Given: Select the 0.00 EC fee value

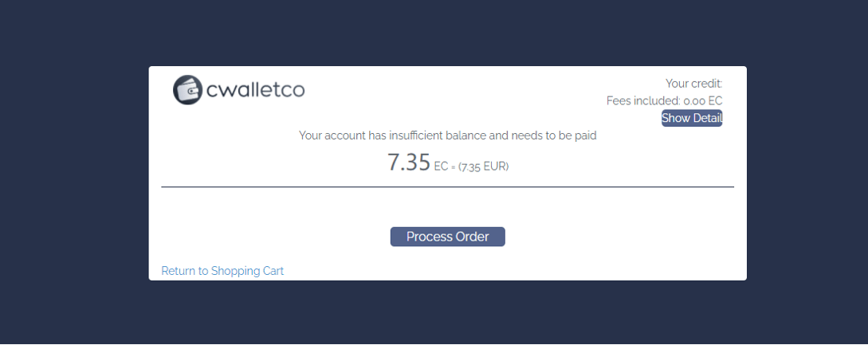Looking at the screenshot, I should click(703, 101).
